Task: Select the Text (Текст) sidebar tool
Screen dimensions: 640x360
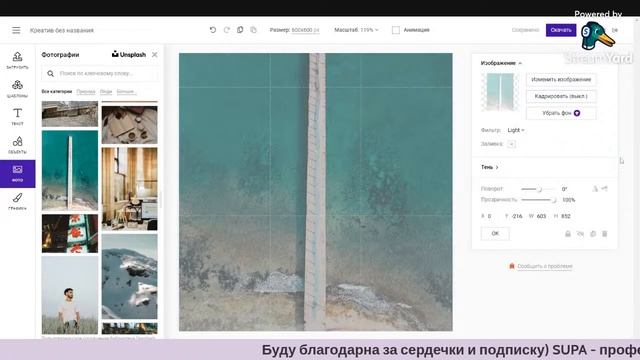Action: [x=17, y=116]
